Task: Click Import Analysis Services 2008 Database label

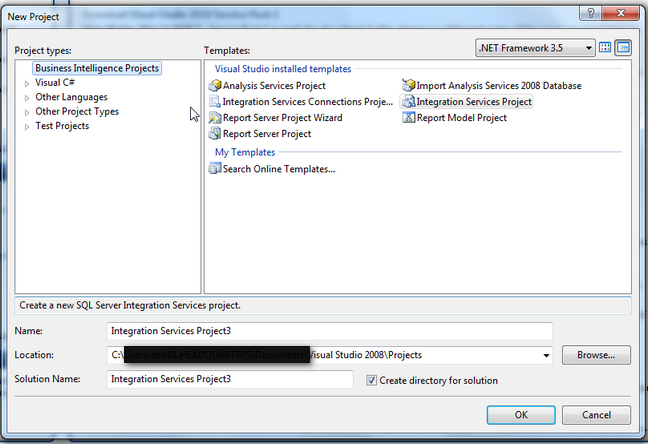Action: (x=499, y=86)
